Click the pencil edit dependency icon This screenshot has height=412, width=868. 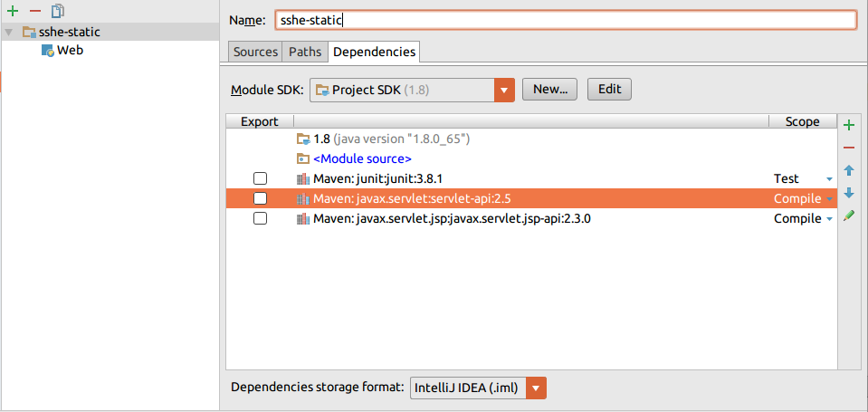tap(849, 216)
